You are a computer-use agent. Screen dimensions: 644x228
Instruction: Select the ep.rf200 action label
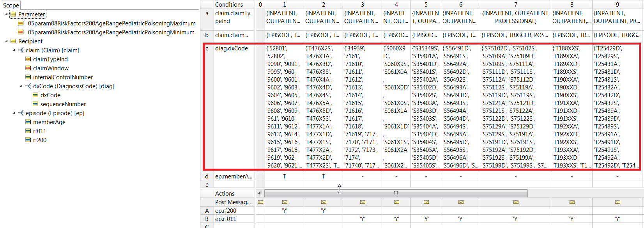pos(226,211)
